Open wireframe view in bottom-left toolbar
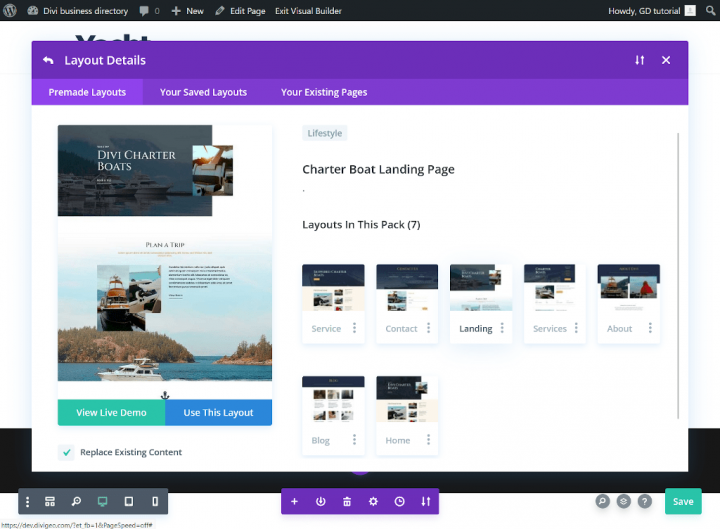 (x=50, y=501)
